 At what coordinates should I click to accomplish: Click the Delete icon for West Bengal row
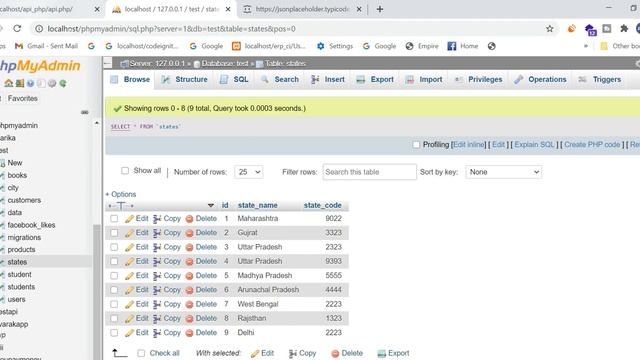click(189, 304)
